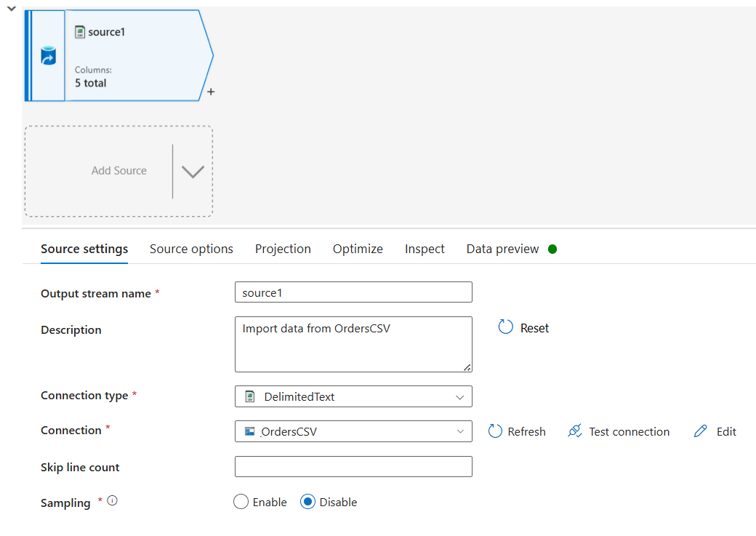This screenshot has height=536, width=756.
Task: Click the Edit pencil icon
Action: [x=701, y=431]
